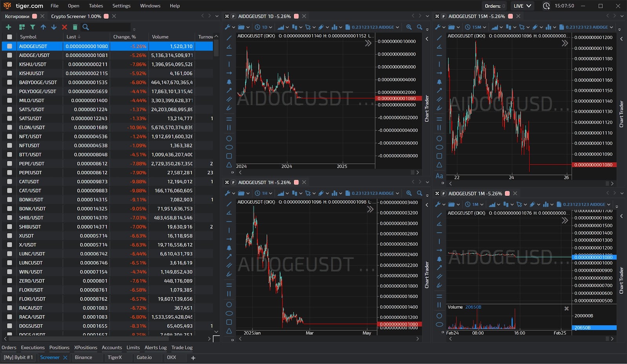The height and width of the screenshot is (364, 627).
Task: Check the box for PEPE/USDT row
Action: [9, 163]
